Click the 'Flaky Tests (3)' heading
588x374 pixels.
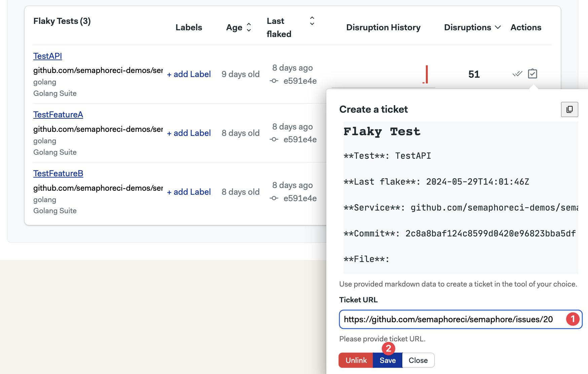point(62,21)
